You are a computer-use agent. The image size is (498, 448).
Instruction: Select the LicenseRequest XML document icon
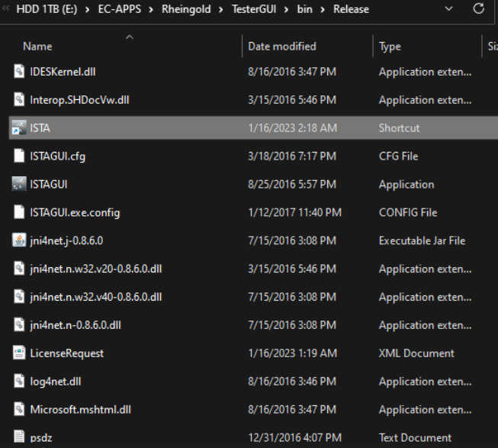click(x=19, y=353)
